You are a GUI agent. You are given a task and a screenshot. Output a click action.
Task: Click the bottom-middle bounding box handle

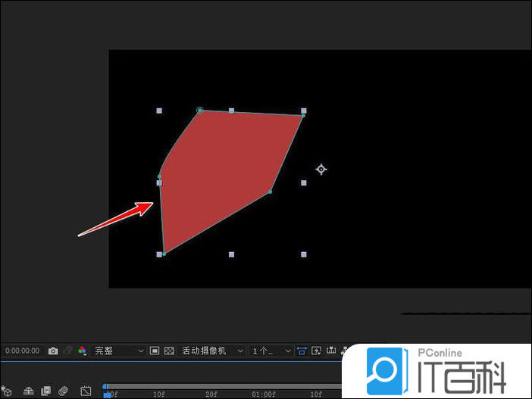(231, 254)
